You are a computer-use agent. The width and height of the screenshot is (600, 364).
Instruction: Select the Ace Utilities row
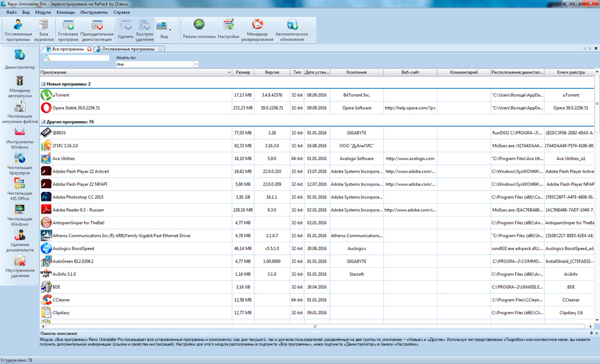[317, 159]
